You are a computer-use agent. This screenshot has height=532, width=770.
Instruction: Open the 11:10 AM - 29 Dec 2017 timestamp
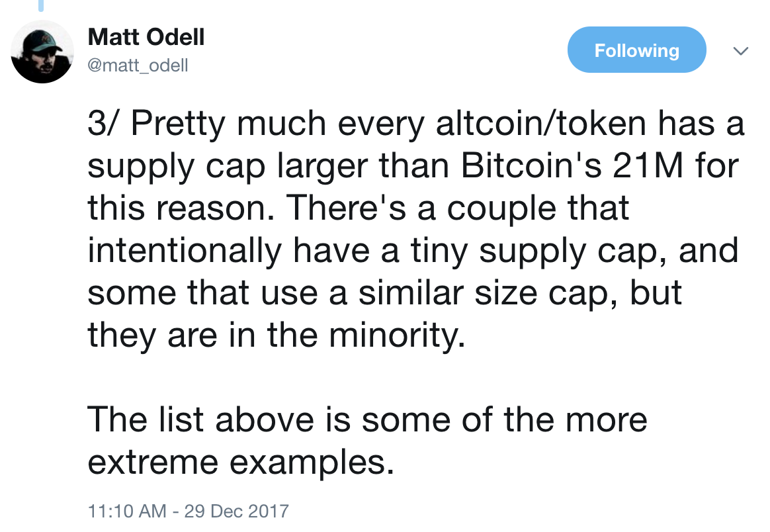point(188,511)
